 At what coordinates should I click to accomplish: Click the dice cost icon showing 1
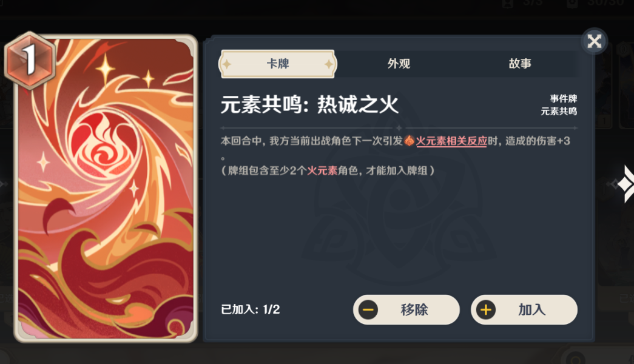(30, 60)
